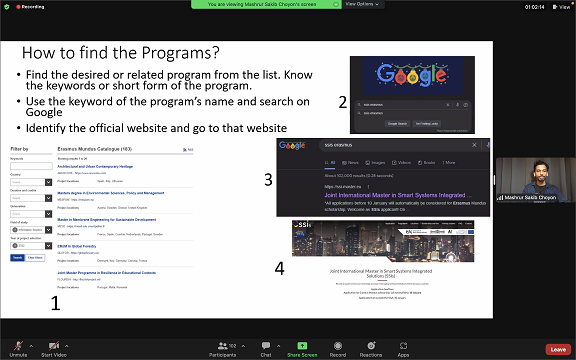Click the red Leave button
The height and width of the screenshot is (360, 576).
pyautogui.click(x=558, y=349)
